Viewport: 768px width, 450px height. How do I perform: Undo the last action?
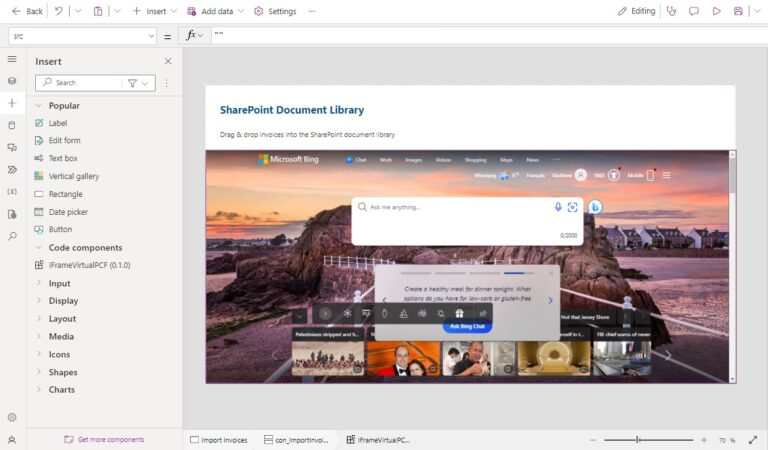point(59,11)
